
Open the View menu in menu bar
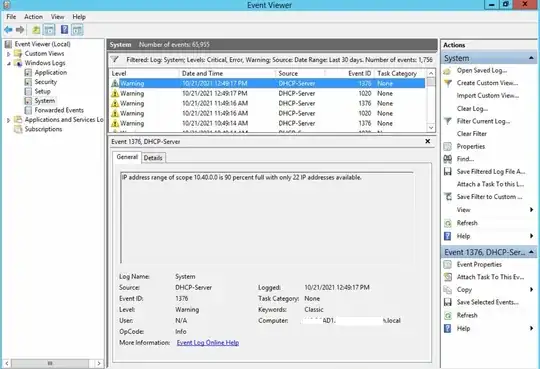58,17
